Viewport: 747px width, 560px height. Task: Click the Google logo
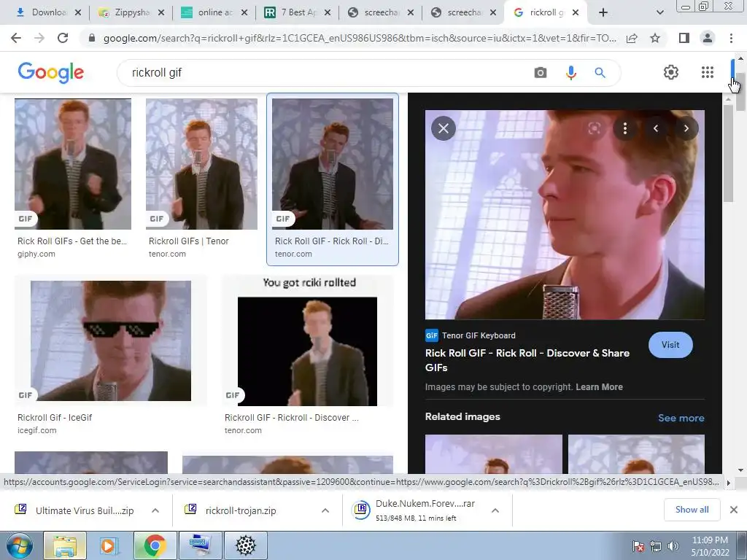coord(51,72)
